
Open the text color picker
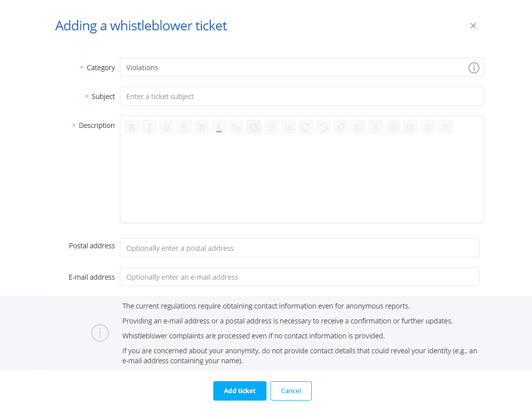point(219,127)
